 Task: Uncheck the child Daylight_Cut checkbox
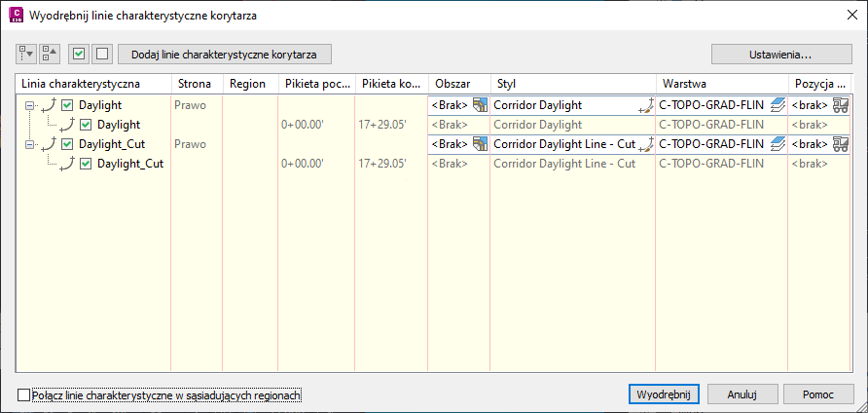coord(87,164)
